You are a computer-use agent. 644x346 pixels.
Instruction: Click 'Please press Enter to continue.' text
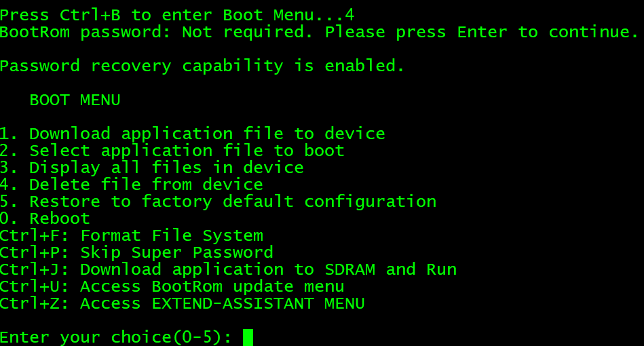click(x=481, y=32)
